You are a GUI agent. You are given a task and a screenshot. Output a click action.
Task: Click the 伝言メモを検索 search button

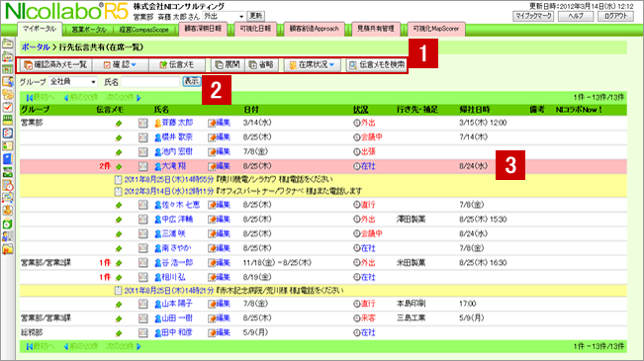pos(377,65)
